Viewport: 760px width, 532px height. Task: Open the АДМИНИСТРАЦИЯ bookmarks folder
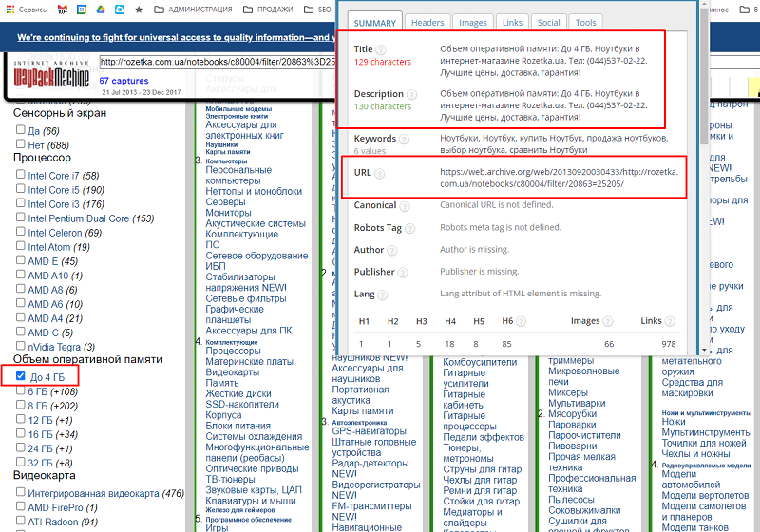tap(193, 9)
